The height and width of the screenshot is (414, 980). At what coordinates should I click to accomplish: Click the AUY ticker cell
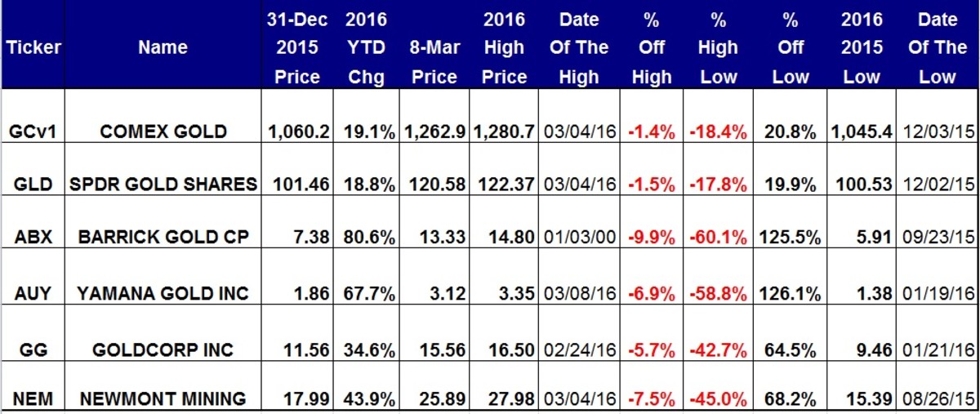[x=33, y=293]
